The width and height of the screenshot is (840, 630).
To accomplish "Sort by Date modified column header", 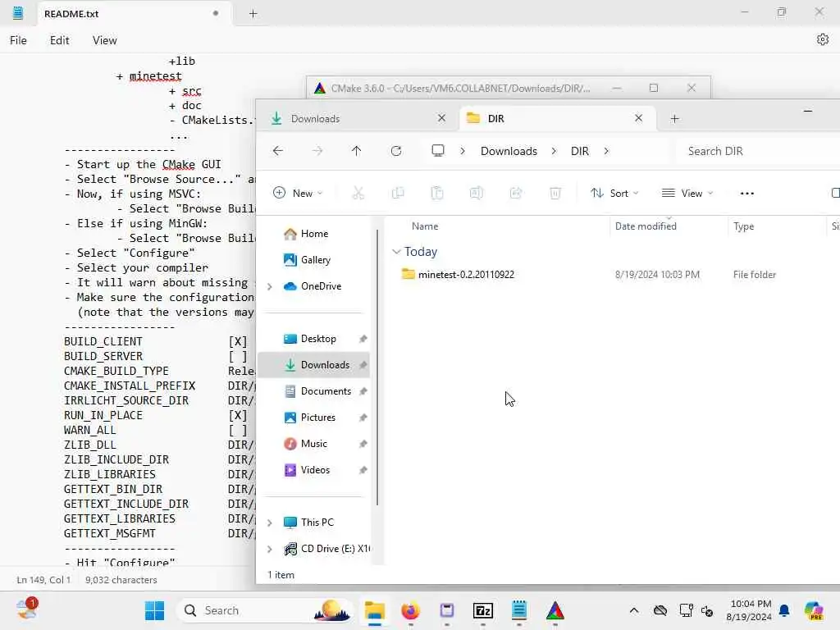I will coord(646,226).
